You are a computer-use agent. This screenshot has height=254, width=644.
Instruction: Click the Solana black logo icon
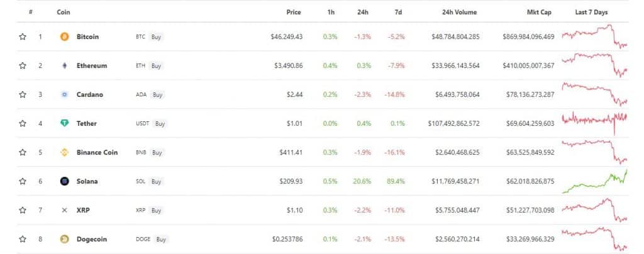click(65, 181)
